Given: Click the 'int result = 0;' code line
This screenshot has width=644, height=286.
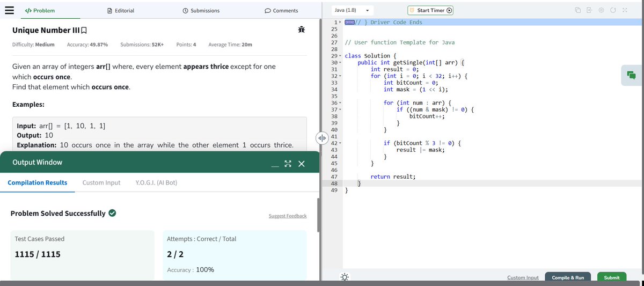Looking at the screenshot, I should click(x=394, y=69).
